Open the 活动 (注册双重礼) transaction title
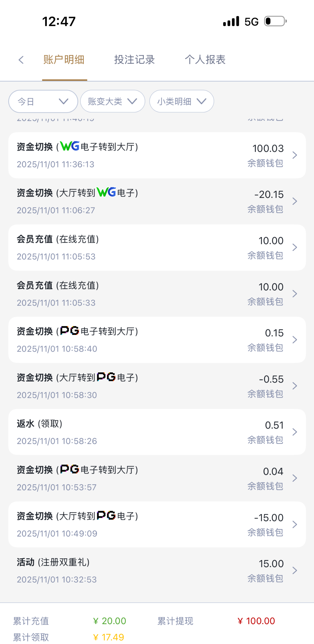This screenshot has width=314, height=644. click(53, 562)
